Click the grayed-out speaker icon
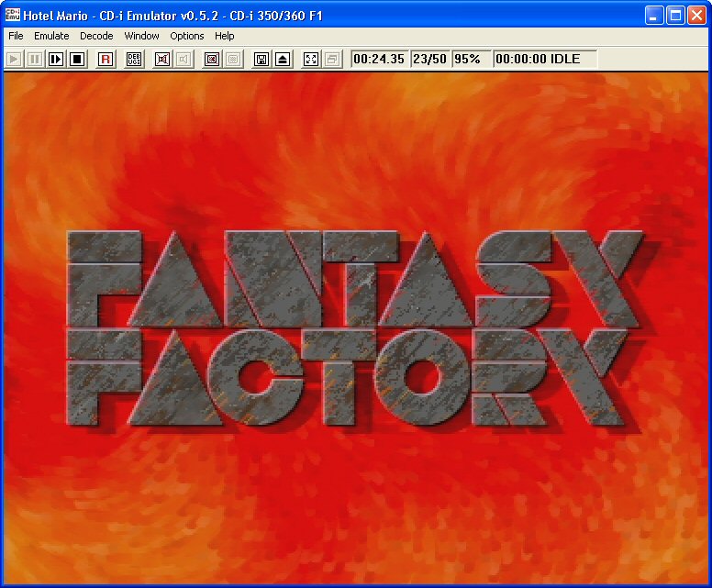The height and width of the screenshot is (588, 712). pyautogui.click(x=184, y=59)
